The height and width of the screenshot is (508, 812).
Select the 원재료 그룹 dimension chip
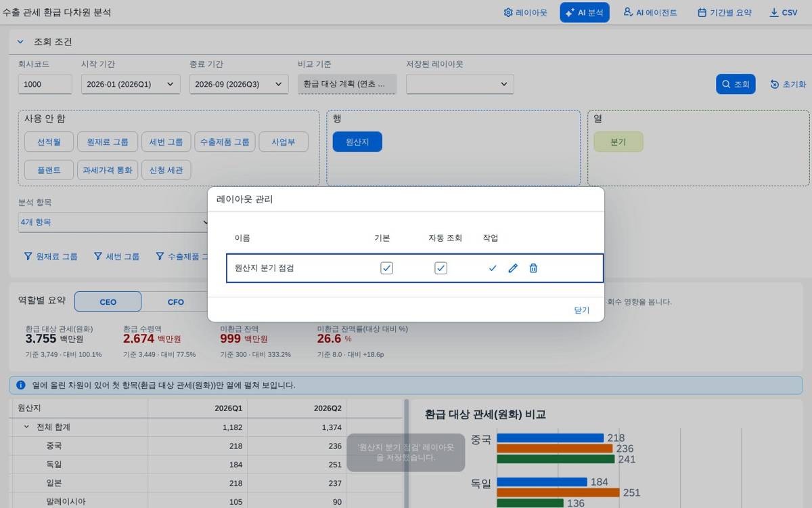tap(108, 142)
